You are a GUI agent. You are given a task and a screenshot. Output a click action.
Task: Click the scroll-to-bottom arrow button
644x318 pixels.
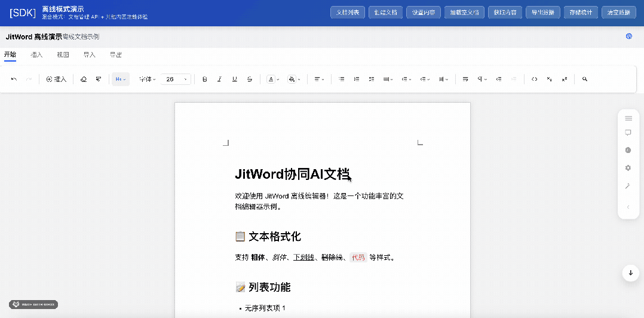point(631,273)
